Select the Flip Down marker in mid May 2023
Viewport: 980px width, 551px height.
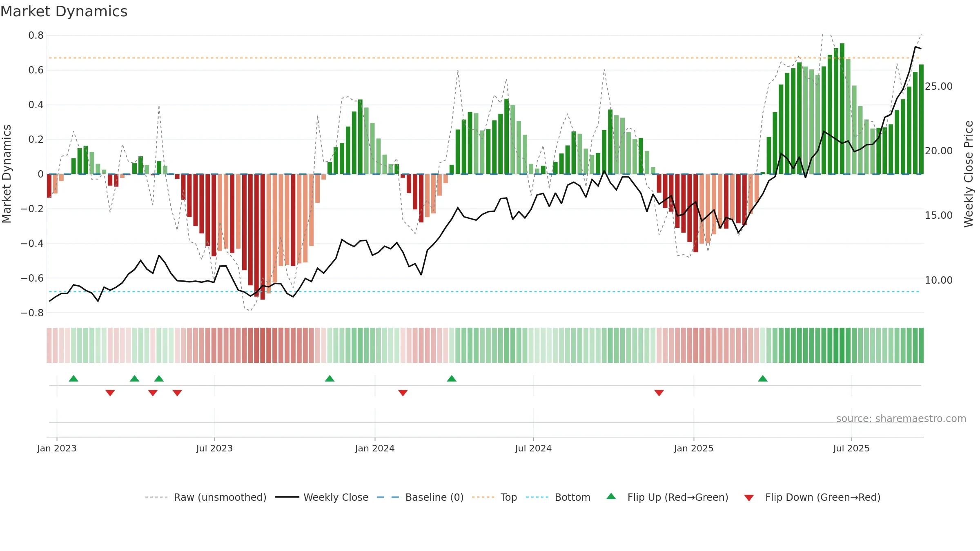point(177,393)
